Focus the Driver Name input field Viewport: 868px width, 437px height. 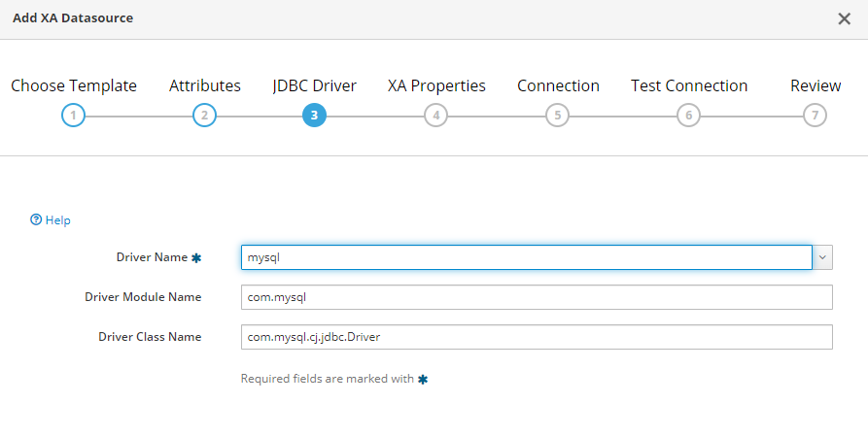(x=526, y=257)
